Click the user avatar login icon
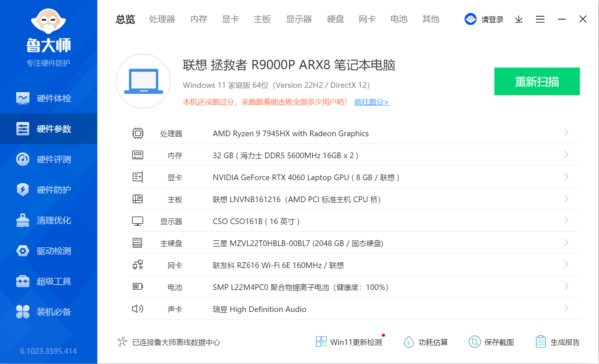The width and height of the screenshot is (599, 364). (470, 19)
